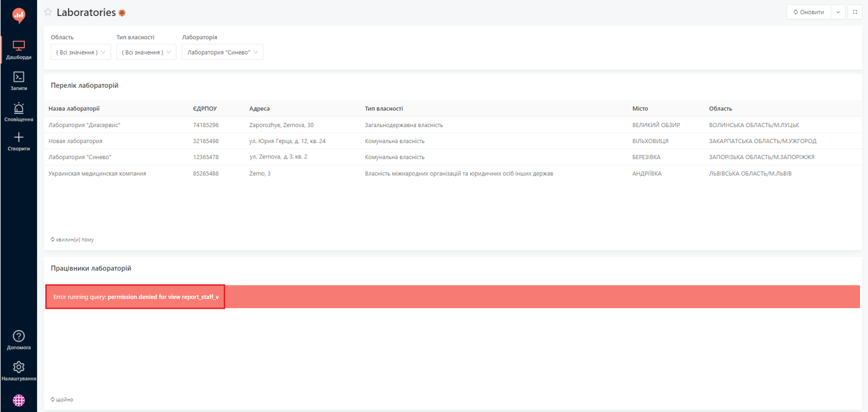
Task: Click city ВІЛЬХОВИЦЯ
Action: point(651,141)
